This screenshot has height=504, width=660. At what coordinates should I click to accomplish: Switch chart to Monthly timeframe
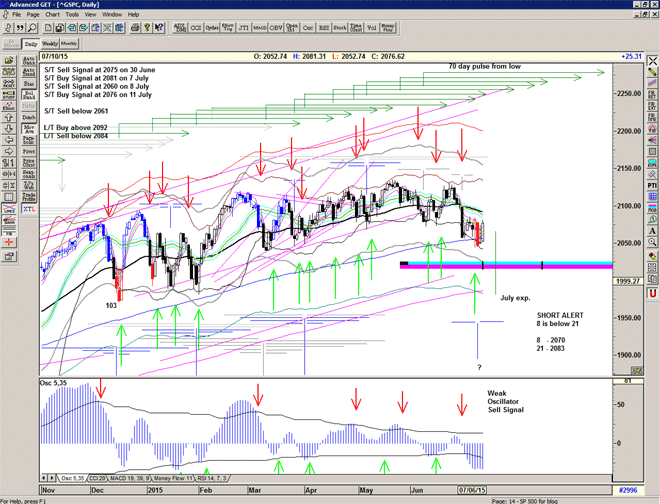[x=69, y=44]
